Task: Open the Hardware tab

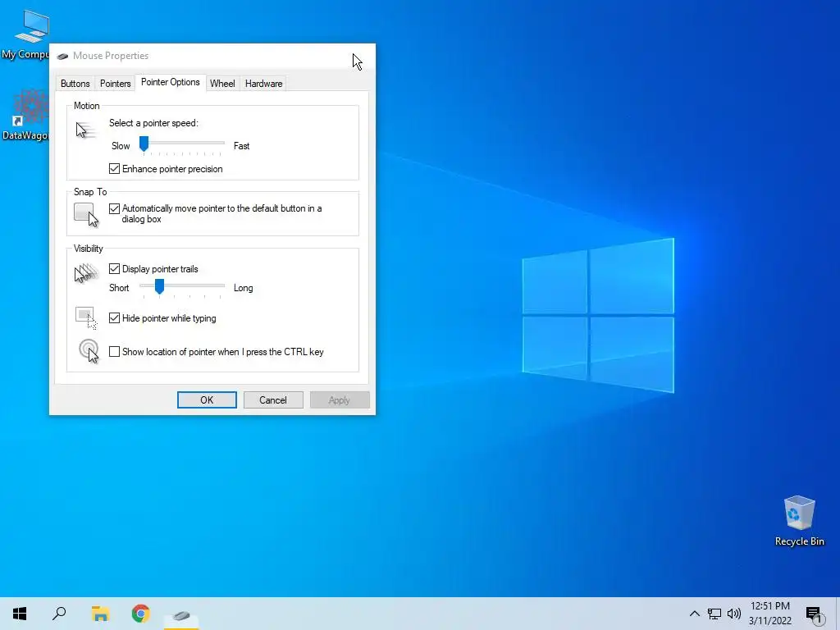Action: (263, 84)
